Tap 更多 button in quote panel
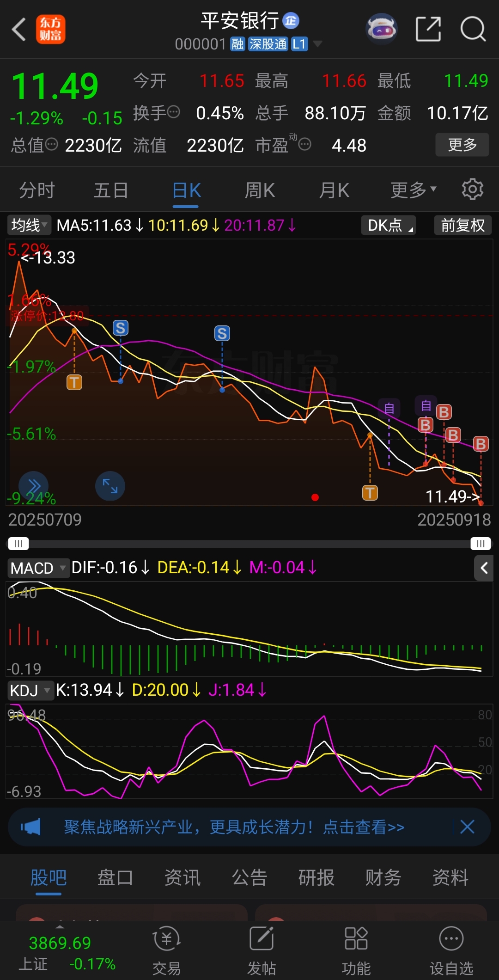Viewport: 499px width, 980px height. coord(462,145)
